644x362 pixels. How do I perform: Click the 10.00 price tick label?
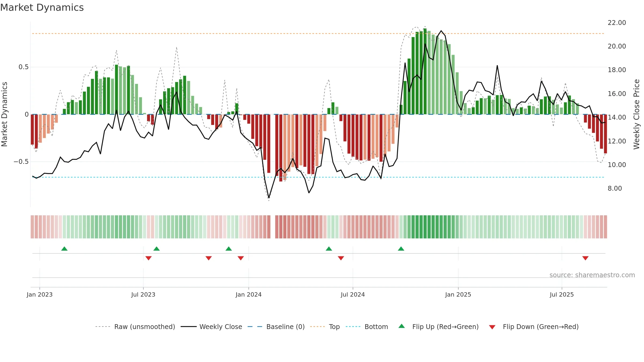point(617,165)
